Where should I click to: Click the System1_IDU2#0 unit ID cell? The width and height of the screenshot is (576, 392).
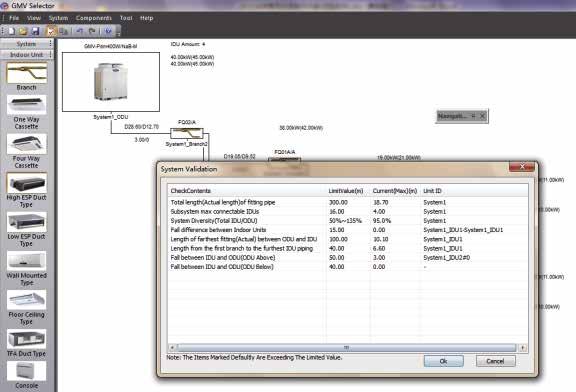446,258
